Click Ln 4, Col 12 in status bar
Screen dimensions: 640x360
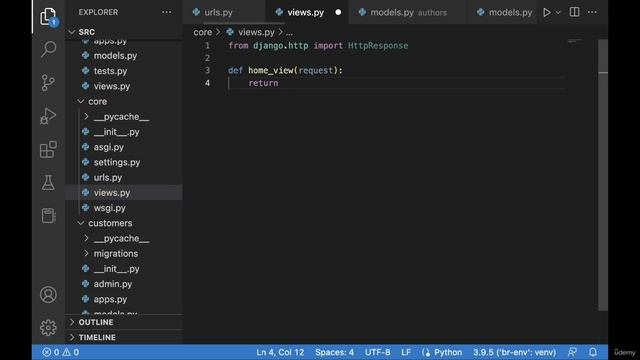coord(280,352)
